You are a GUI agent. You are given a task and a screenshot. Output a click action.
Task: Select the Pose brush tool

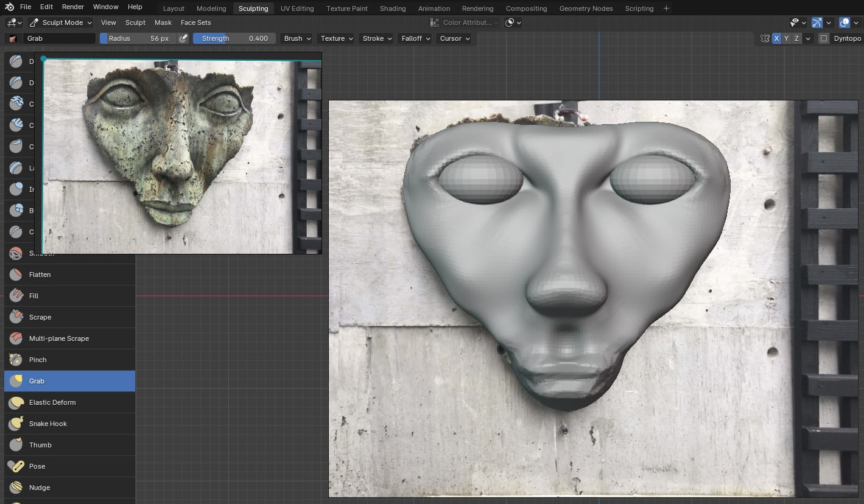[37, 466]
